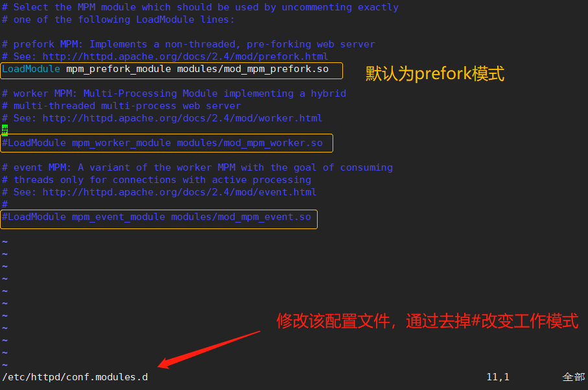This screenshot has width=588, height=390.
Task: Click the prefork.html documentation URL
Action: pos(185,56)
